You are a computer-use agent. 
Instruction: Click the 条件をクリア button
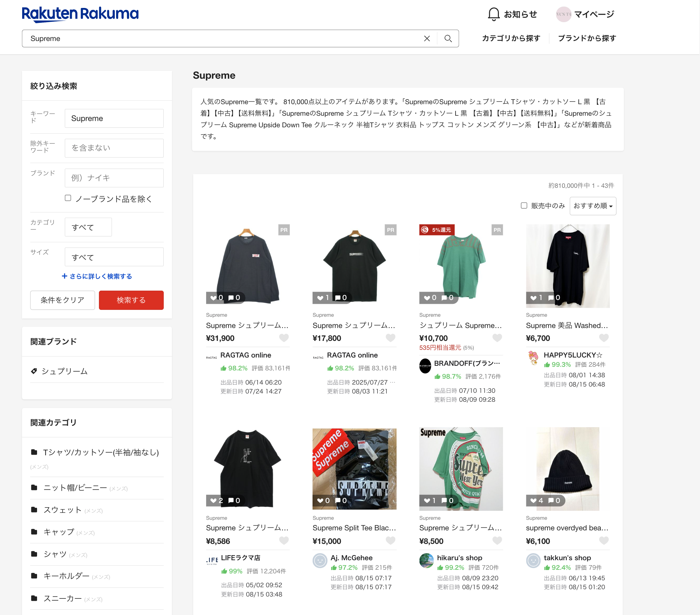tap(62, 300)
